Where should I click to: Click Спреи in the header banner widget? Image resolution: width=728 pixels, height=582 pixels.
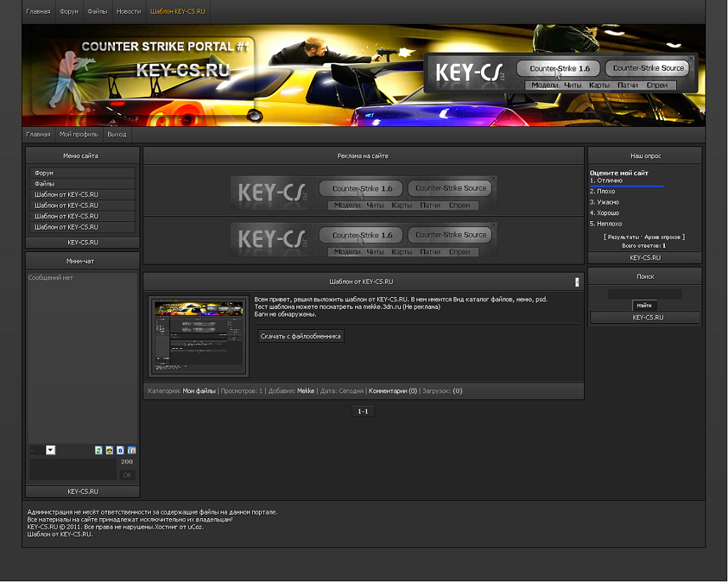tap(656, 86)
